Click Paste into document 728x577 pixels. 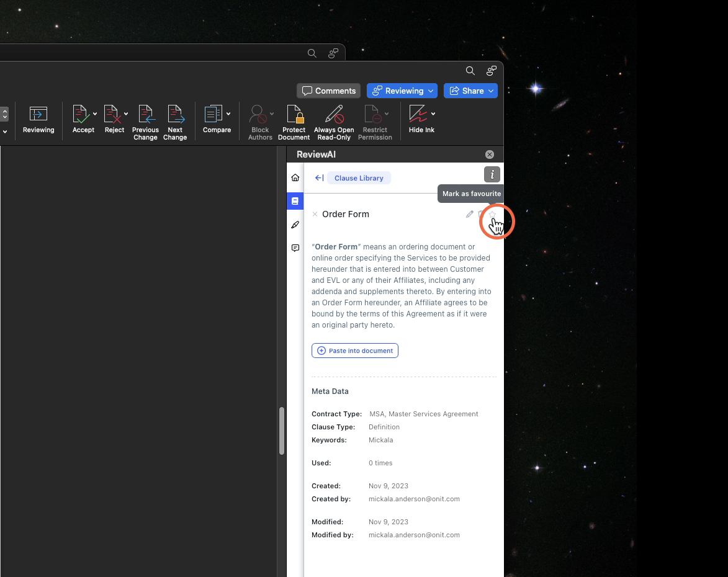pos(355,351)
